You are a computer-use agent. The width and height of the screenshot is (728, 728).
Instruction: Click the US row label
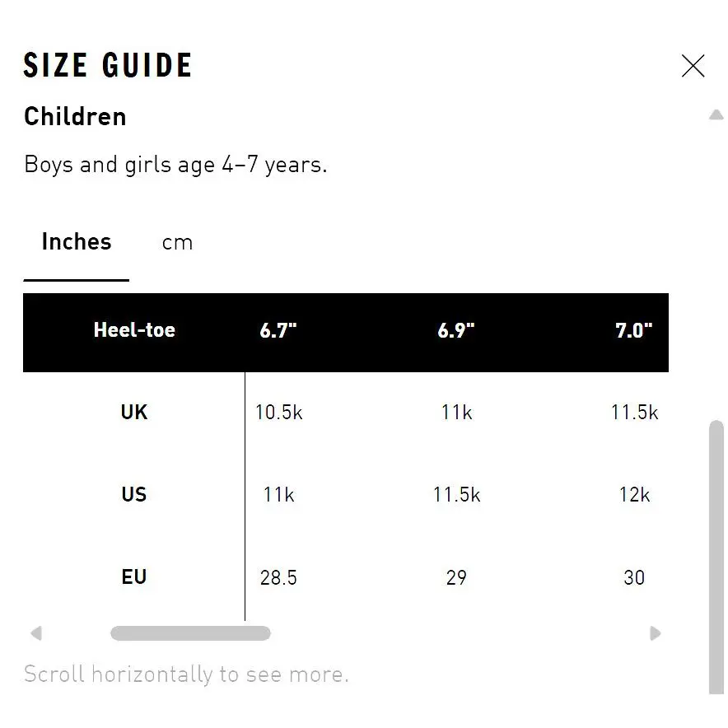(133, 494)
